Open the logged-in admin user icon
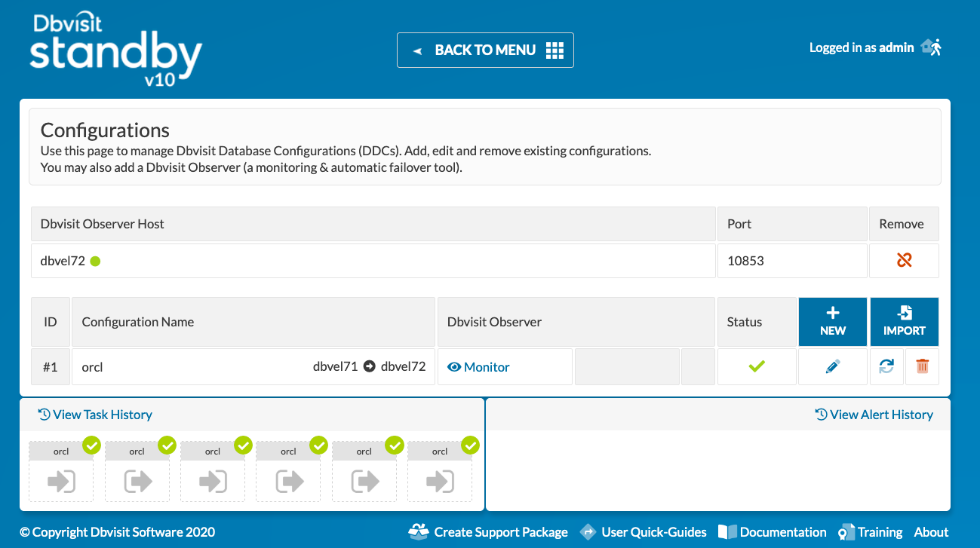 931,47
